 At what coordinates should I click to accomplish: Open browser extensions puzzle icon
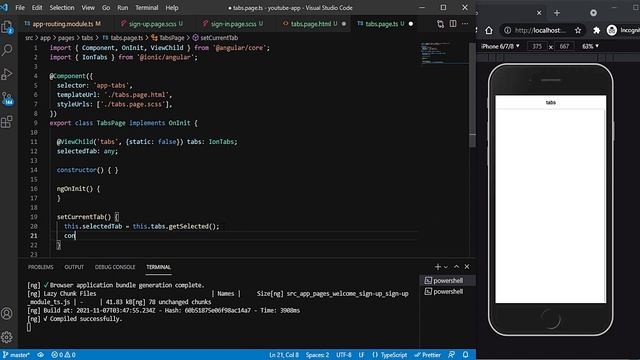coord(596,30)
